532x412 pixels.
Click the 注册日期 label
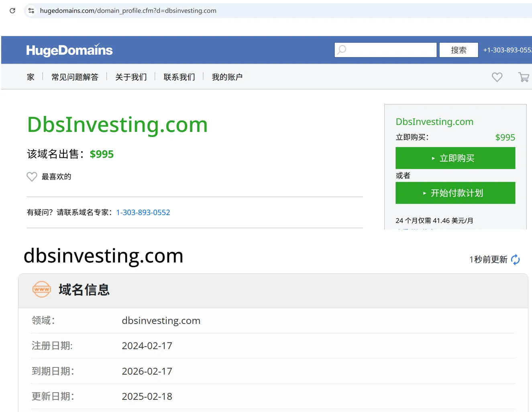[x=52, y=346]
